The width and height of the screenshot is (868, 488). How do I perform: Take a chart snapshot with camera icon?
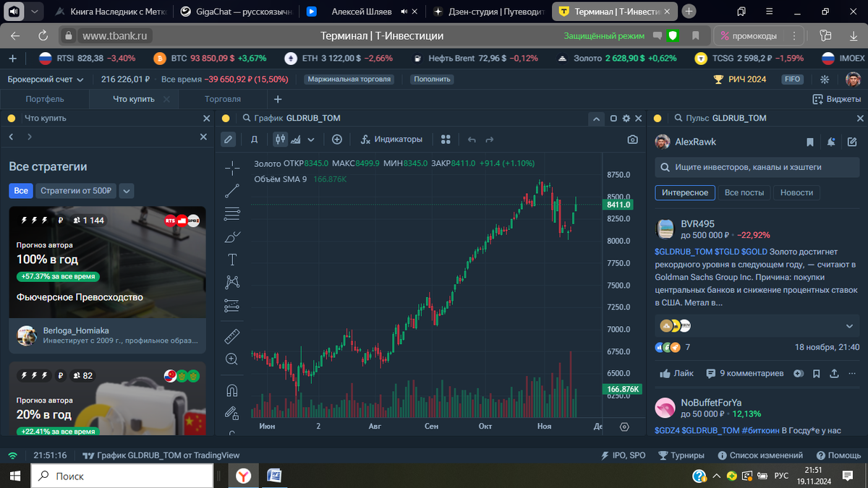633,140
